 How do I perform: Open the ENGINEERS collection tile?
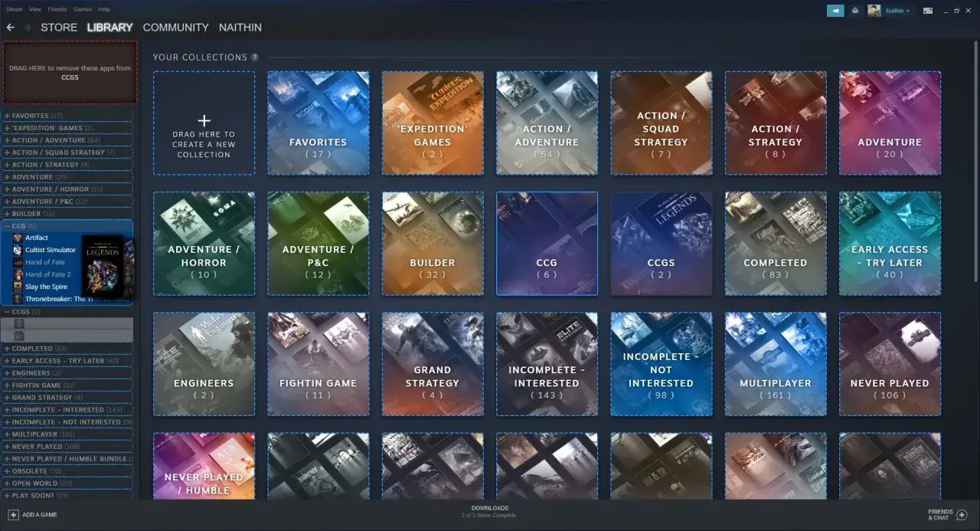204,364
